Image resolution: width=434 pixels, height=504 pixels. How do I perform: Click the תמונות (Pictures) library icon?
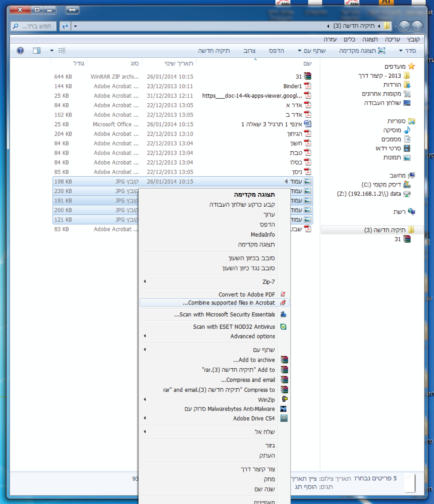pyautogui.click(x=407, y=157)
